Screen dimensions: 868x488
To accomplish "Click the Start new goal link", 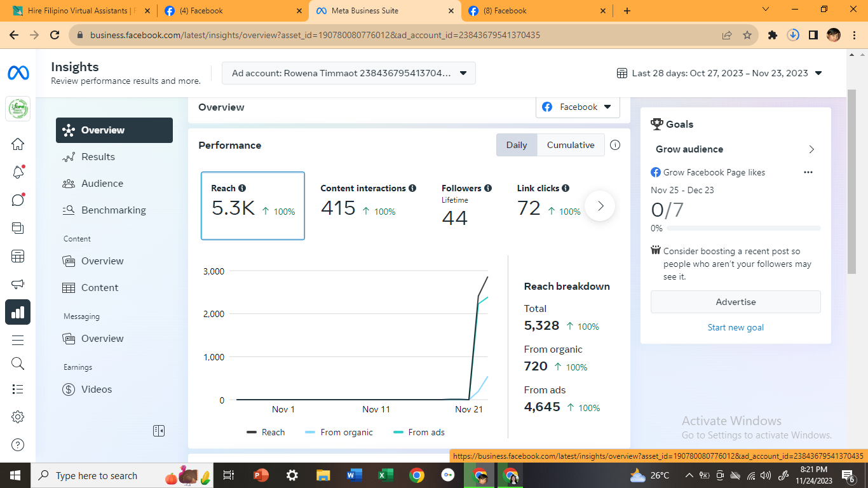I will pos(736,327).
